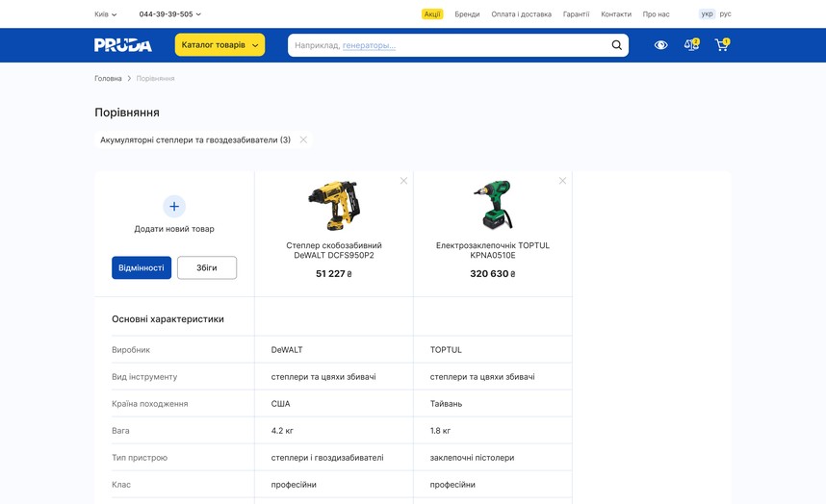Click the price 51 227 ₴
The image size is (826, 504).
tap(334, 273)
